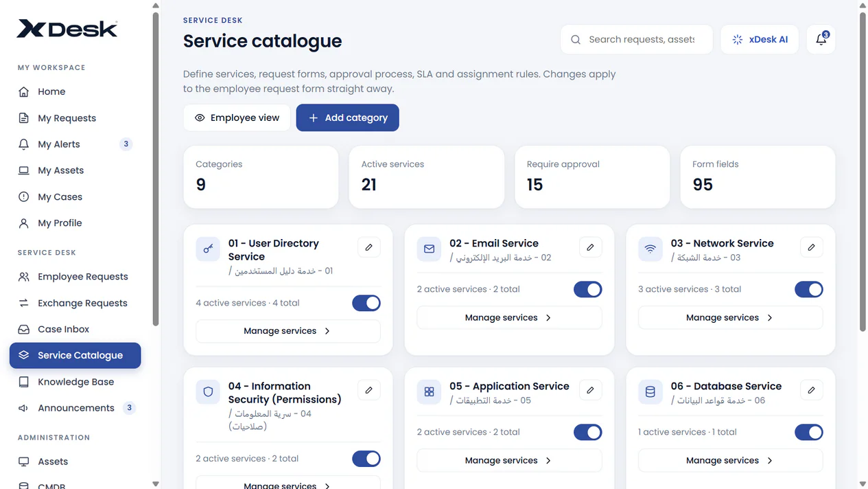Click the My Cases alert-circle icon
Image resolution: width=868 pixels, height=489 pixels.
[x=24, y=197]
